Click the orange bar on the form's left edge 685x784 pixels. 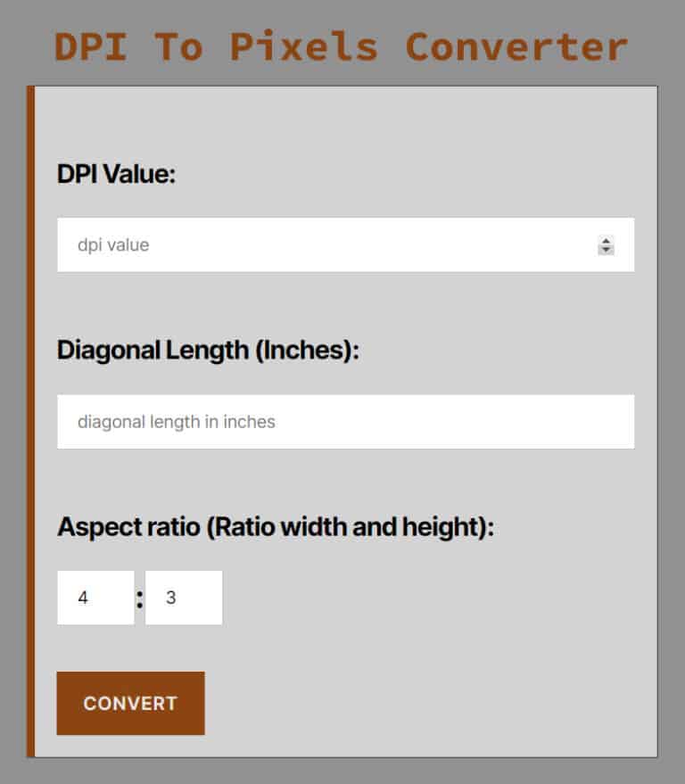[34, 419]
